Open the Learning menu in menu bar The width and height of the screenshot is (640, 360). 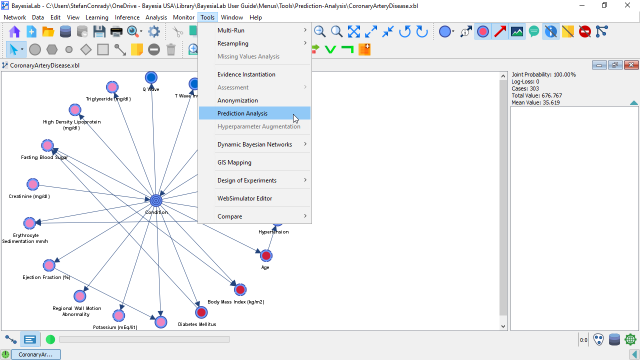(97, 18)
